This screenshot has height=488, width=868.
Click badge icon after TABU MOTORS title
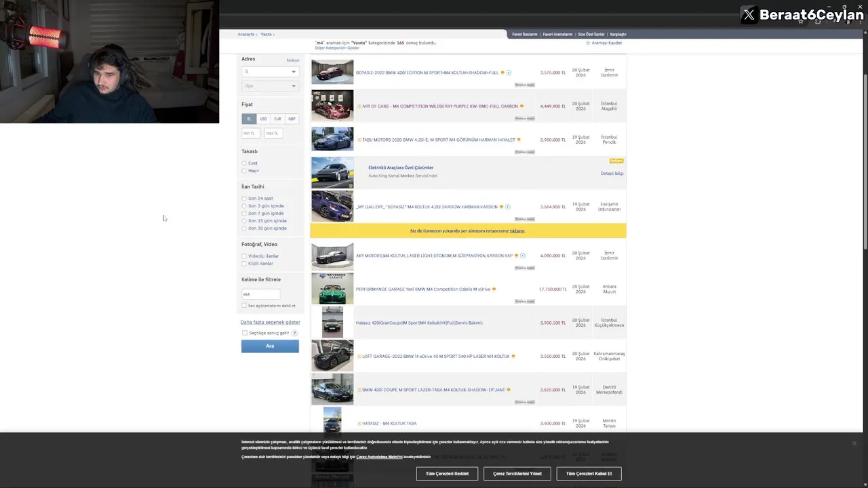coord(519,140)
